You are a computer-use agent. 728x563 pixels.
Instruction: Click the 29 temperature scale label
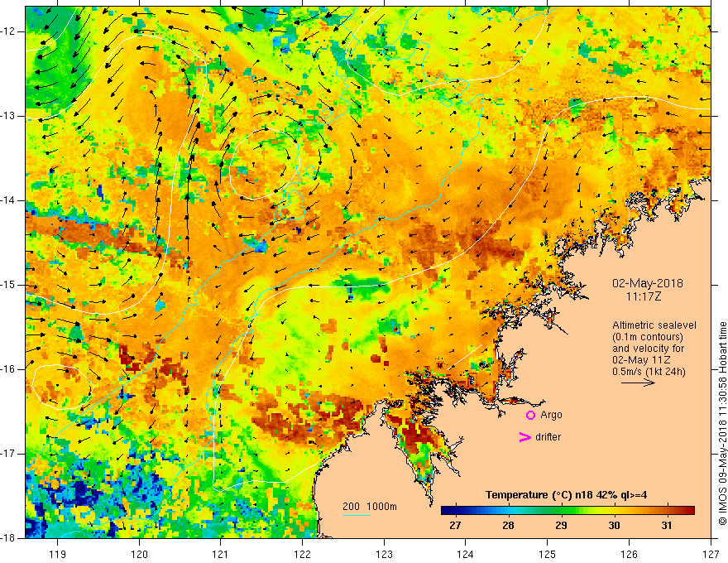pos(561,526)
